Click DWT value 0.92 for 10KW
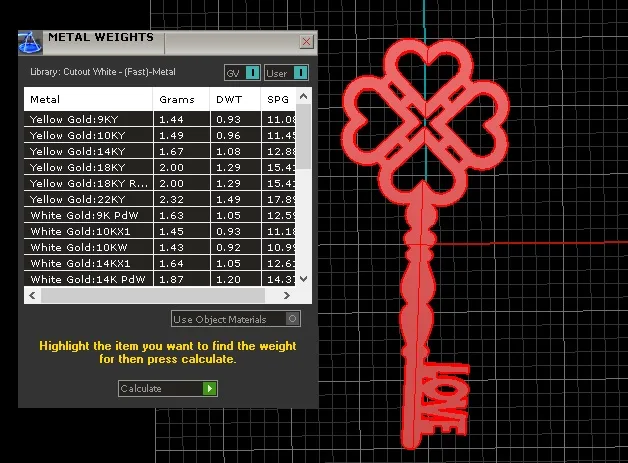This screenshot has height=463, width=628. click(x=228, y=248)
